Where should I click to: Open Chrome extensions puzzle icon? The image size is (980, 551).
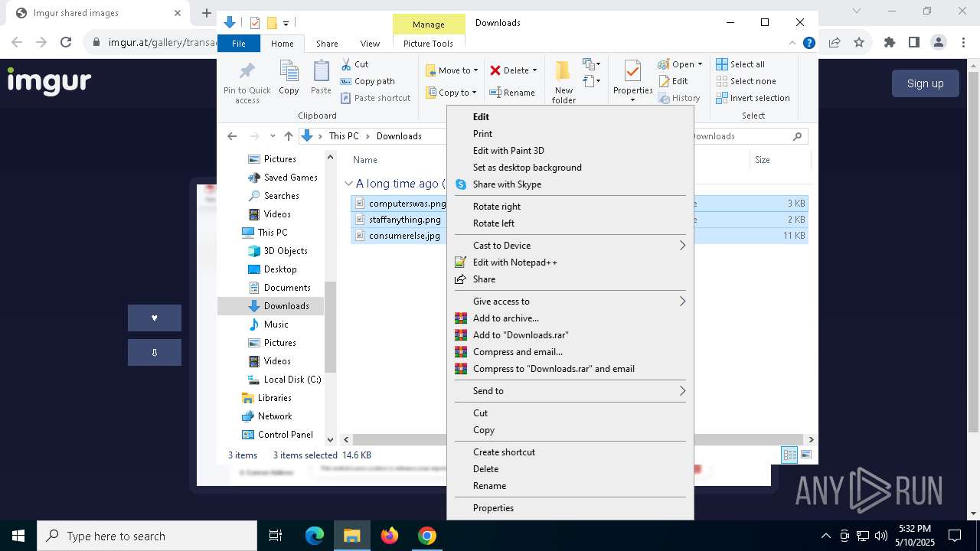(889, 43)
